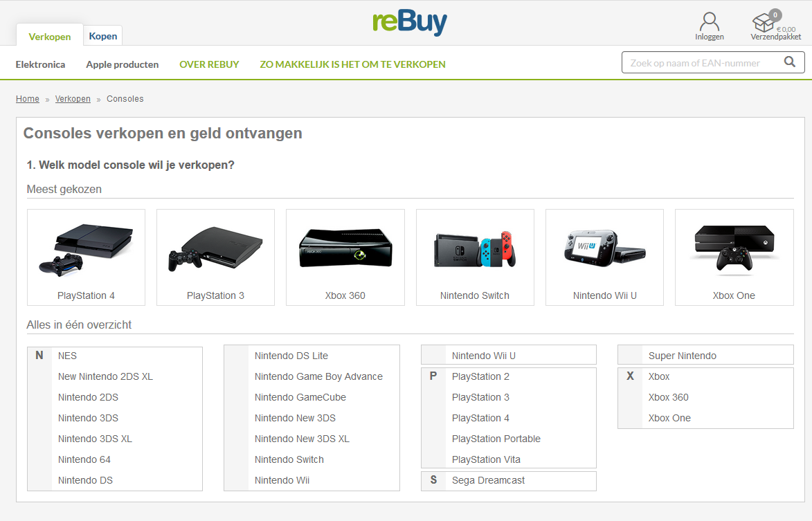Click the search magnifier icon
The image size is (812, 521).
[x=790, y=62]
